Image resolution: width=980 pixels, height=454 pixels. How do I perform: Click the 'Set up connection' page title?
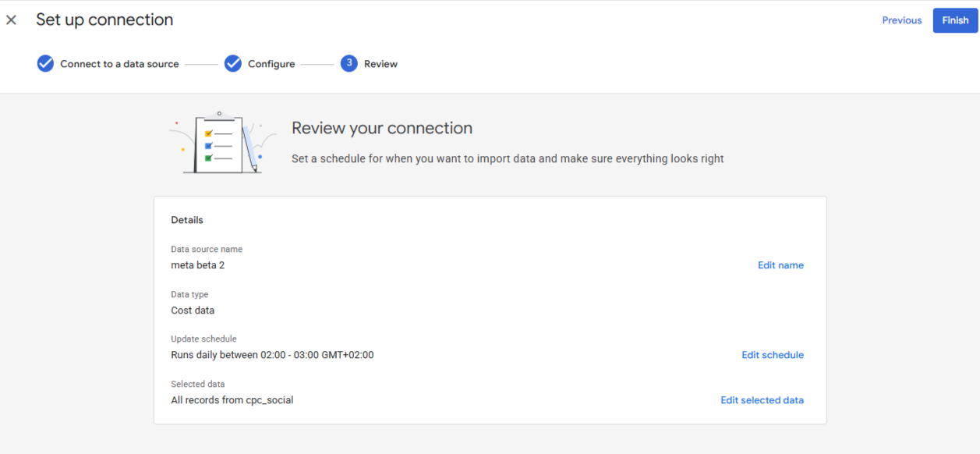point(104,20)
